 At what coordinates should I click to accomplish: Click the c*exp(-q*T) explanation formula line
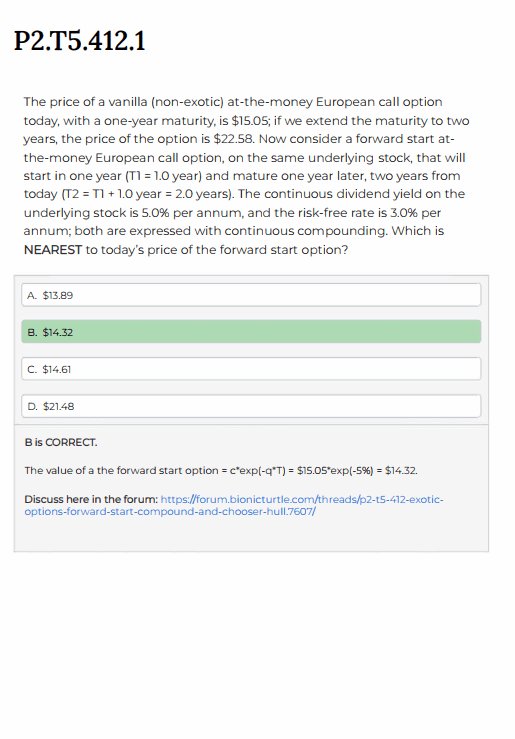coord(221,470)
